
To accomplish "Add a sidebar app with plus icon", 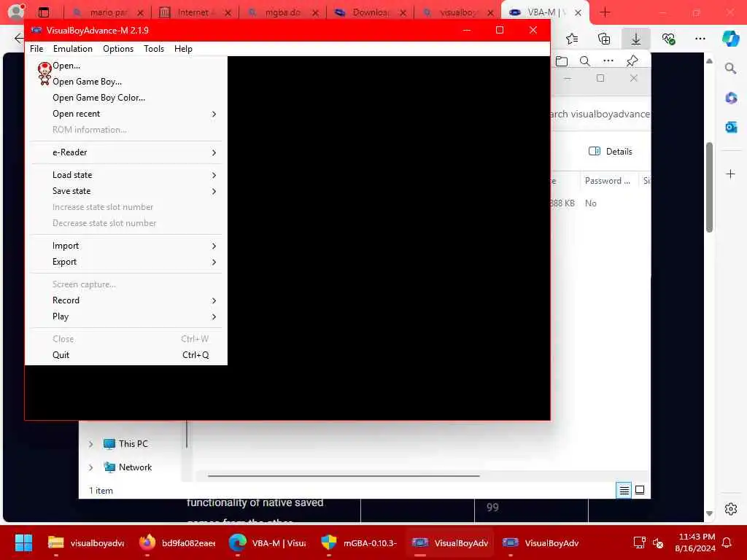I will pos(730,174).
